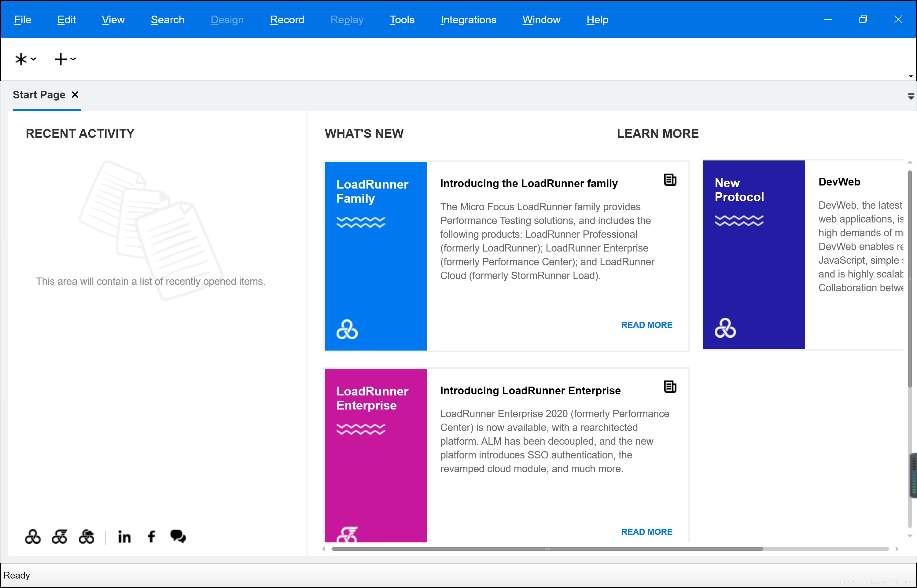Screen dimensions: 917x588
Task: Click the WHAT'S NEW heading
Action: pyautogui.click(x=364, y=134)
